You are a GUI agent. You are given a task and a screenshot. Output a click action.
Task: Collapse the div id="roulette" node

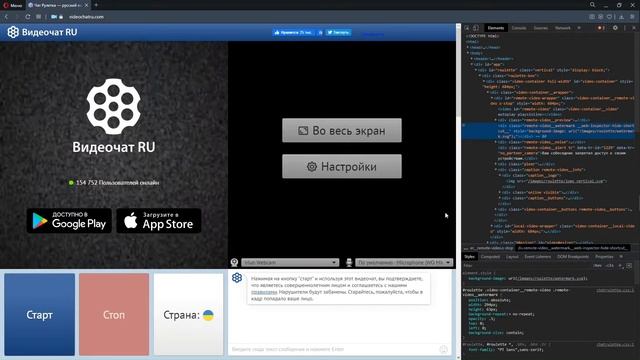click(x=476, y=70)
